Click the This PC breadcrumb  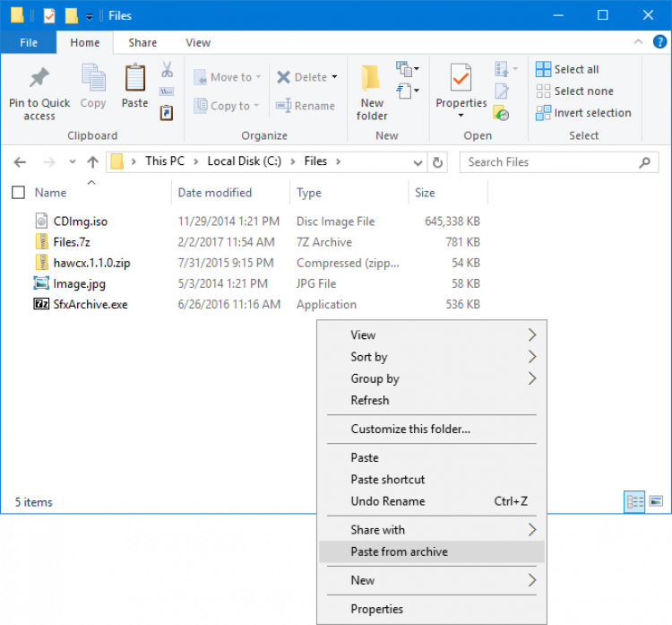[165, 161]
